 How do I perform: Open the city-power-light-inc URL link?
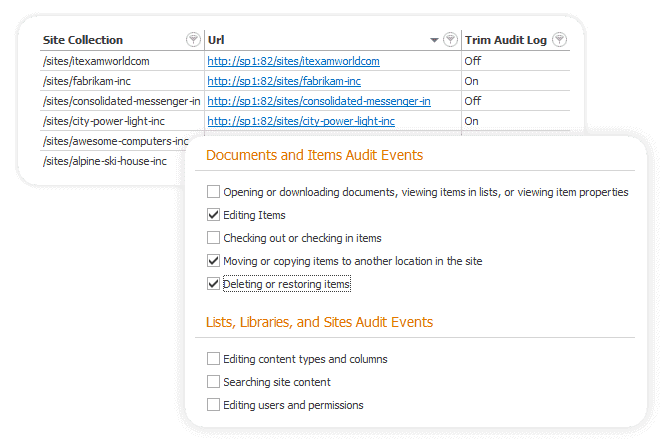[x=301, y=121]
